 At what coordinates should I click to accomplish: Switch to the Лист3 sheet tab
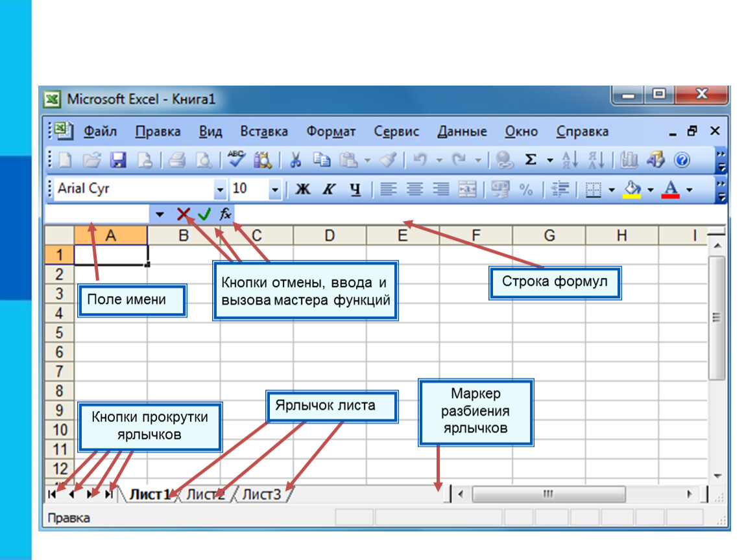point(261,495)
